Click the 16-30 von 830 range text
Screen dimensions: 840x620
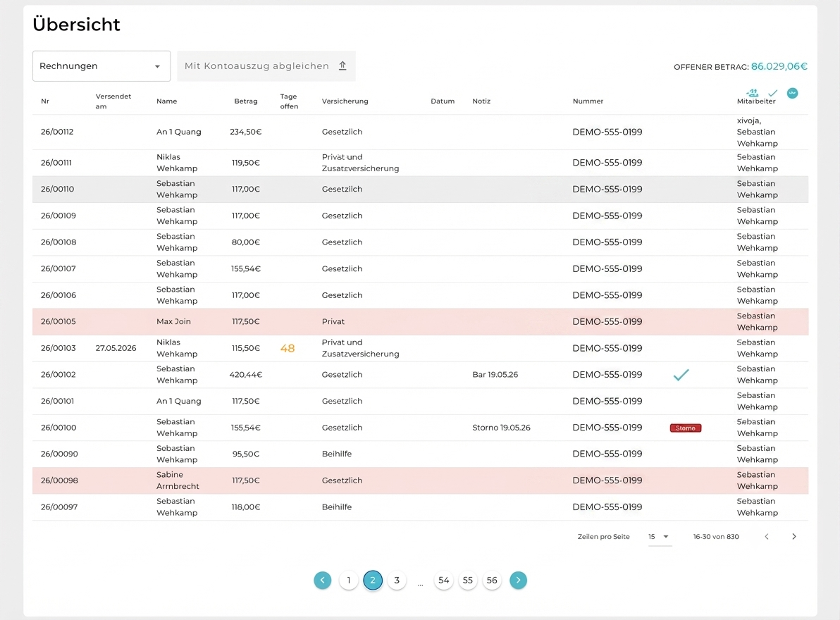click(x=716, y=536)
